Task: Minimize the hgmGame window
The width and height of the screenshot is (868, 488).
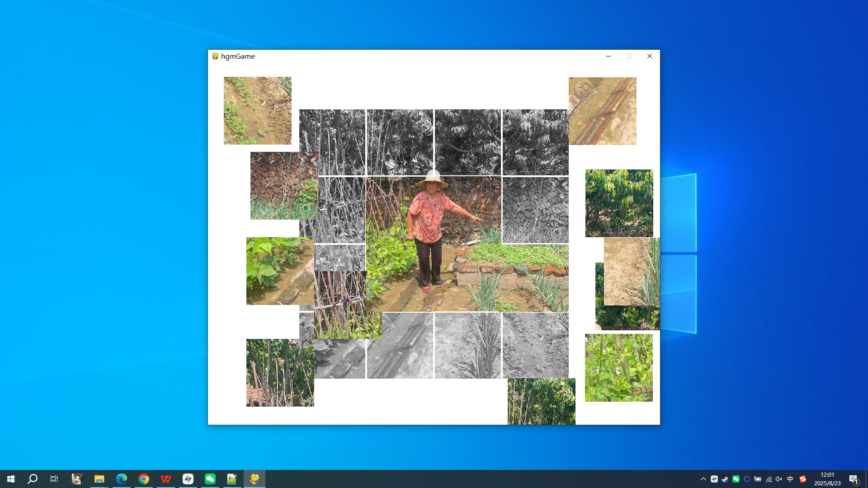Action: 609,56
